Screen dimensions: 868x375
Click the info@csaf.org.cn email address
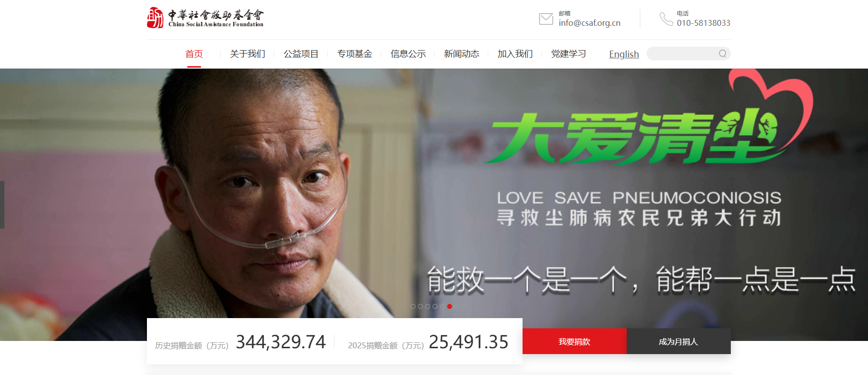[x=590, y=23]
